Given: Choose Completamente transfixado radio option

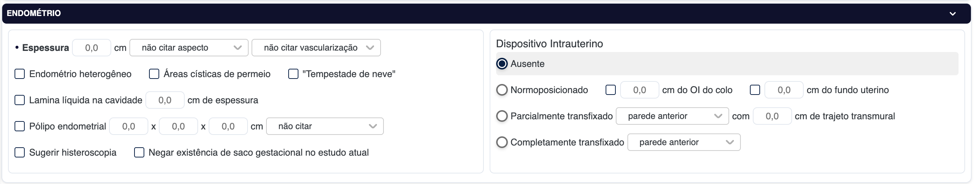Looking at the screenshot, I should click(502, 142).
